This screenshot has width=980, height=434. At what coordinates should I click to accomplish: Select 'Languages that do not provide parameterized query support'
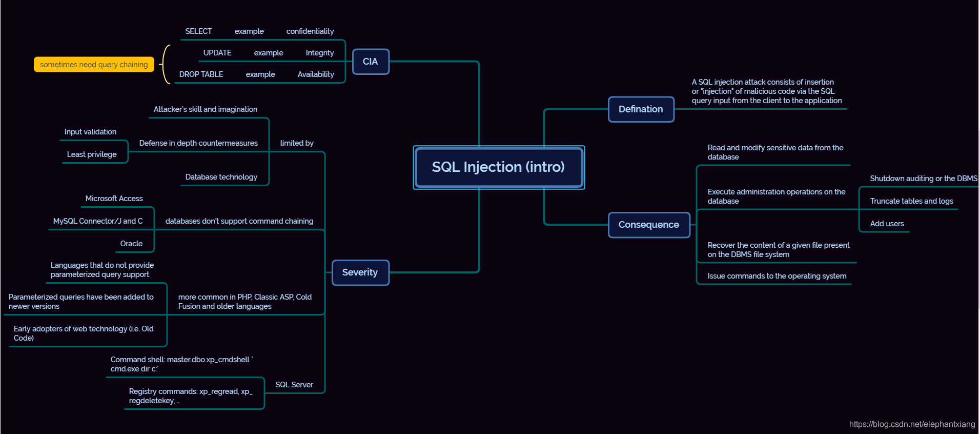pyautogui.click(x=102, y=270)
